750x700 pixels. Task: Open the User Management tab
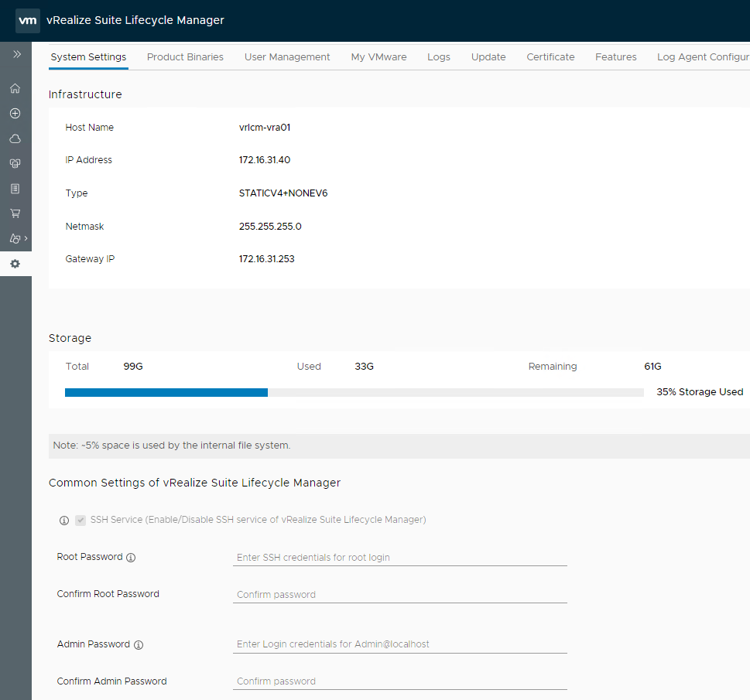pos(287,57)
